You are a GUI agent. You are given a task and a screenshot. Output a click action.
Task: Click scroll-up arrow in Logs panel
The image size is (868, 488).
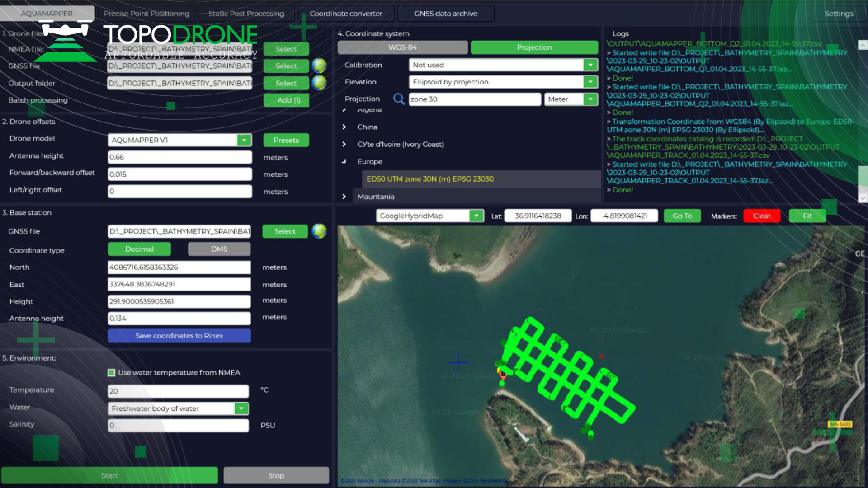pos(863,45)
